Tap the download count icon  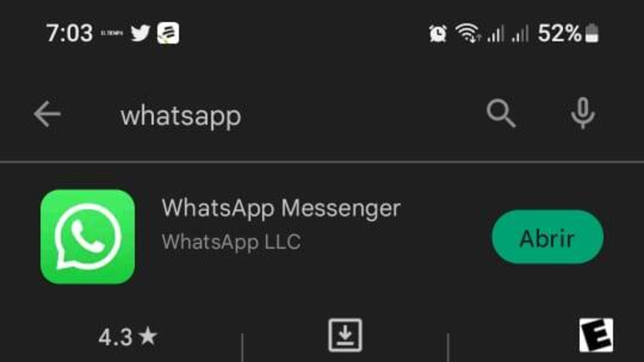tap(345, 335)
